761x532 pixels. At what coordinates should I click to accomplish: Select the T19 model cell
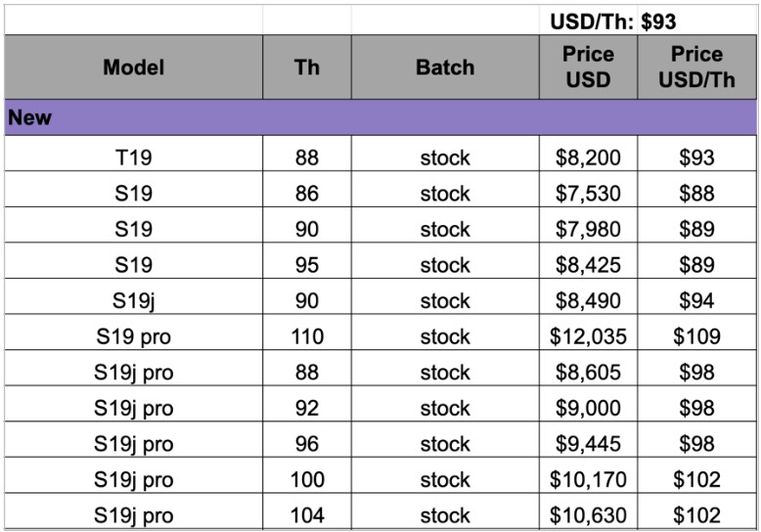pyautogui.click(x=134, y=158)
